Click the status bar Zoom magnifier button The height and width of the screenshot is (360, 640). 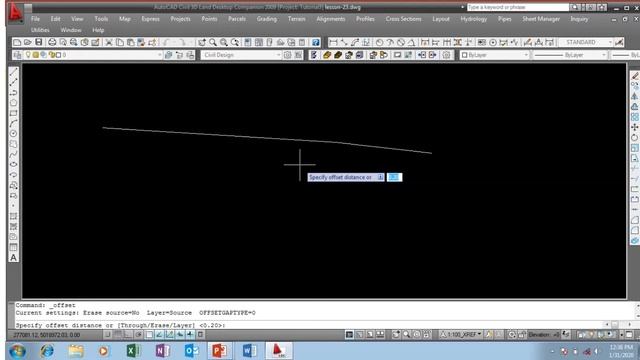[x=406, y=335]
